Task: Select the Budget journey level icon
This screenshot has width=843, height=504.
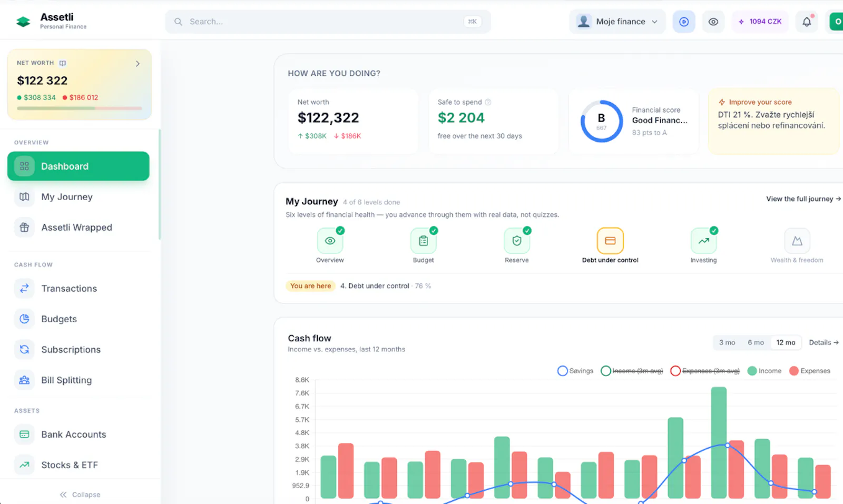Action: [424, 241]
